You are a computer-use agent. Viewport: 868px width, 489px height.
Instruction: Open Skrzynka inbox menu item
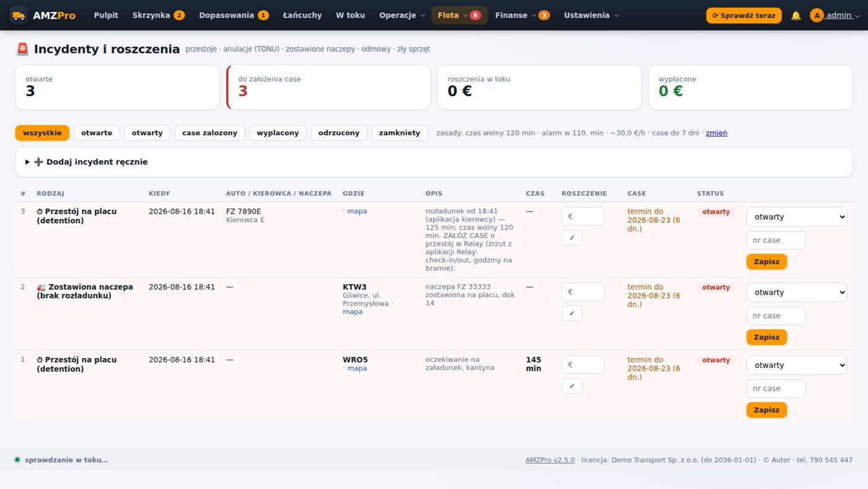click(158, 16)
